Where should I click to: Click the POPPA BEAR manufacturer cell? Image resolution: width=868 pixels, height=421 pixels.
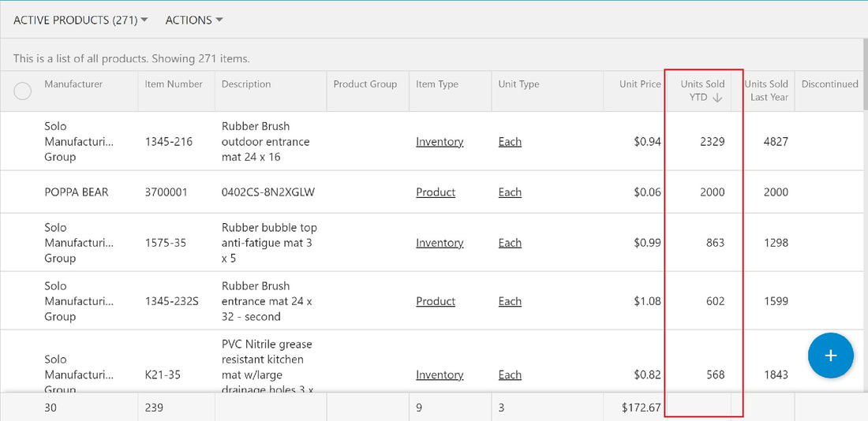(x=77, y=192)
